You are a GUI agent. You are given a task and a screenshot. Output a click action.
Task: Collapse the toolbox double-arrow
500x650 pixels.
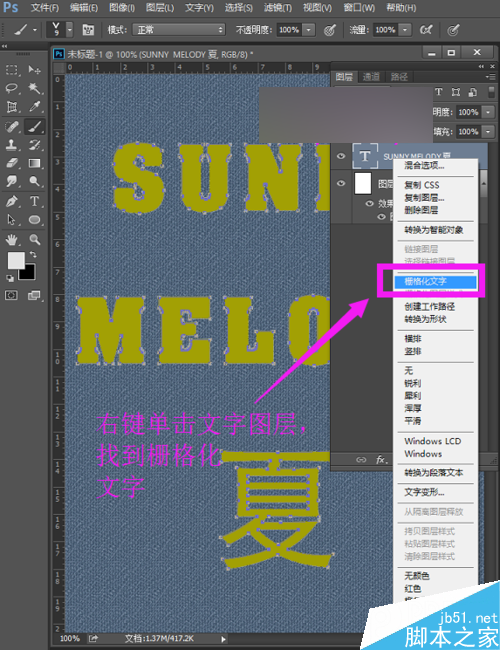tap(5, 46)
